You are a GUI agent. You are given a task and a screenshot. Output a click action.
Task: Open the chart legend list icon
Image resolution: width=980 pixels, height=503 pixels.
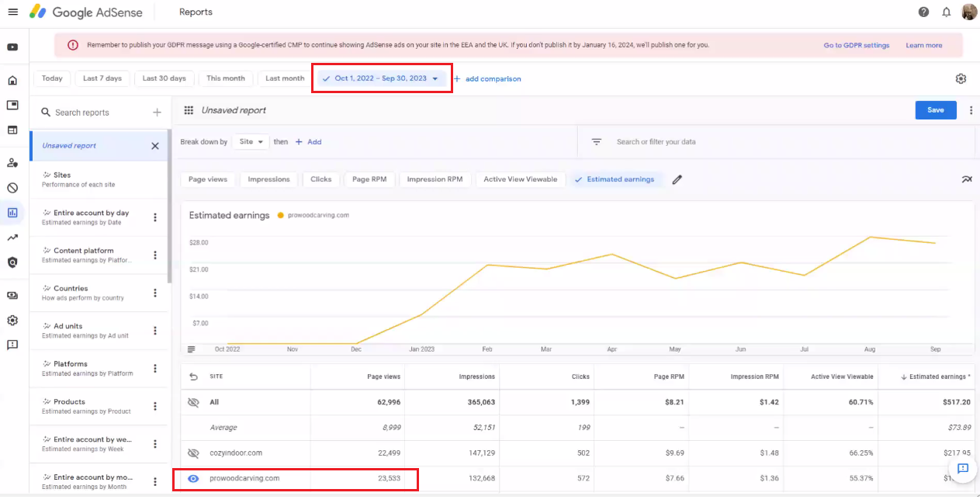tap(192, 349)
